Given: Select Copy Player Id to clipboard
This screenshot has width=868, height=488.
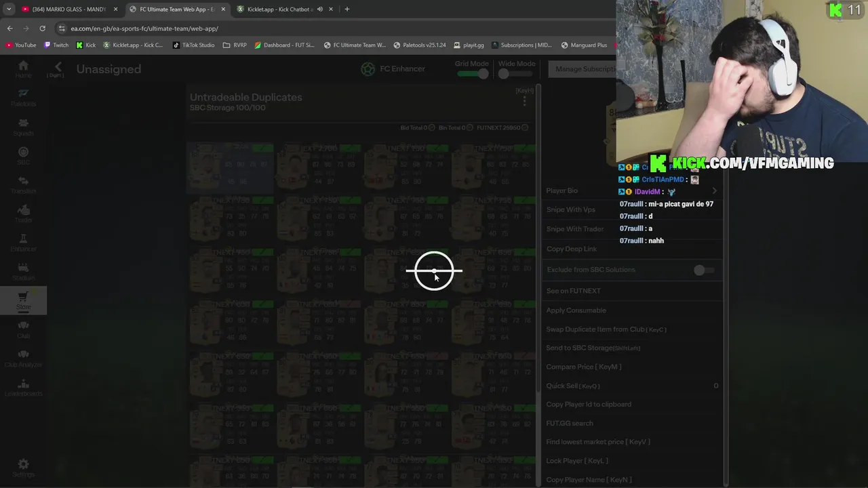Looking at the screenshot, I should pos(633,404).
